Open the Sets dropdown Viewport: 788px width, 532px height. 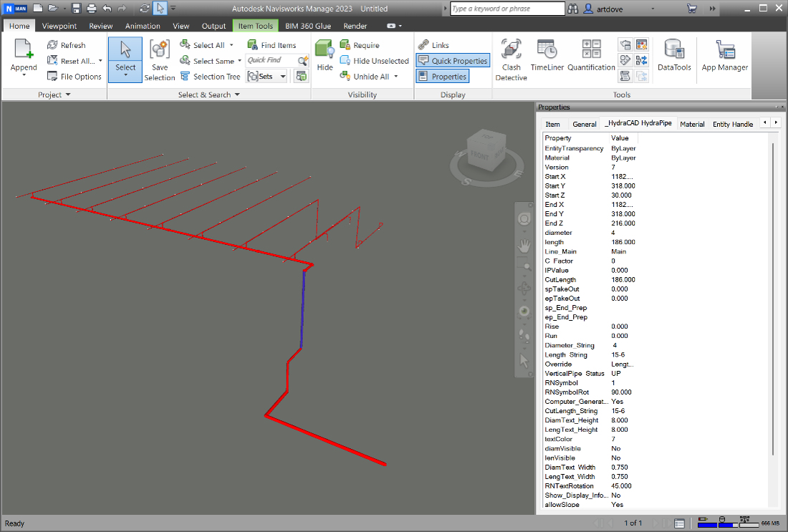click(283, 77)
